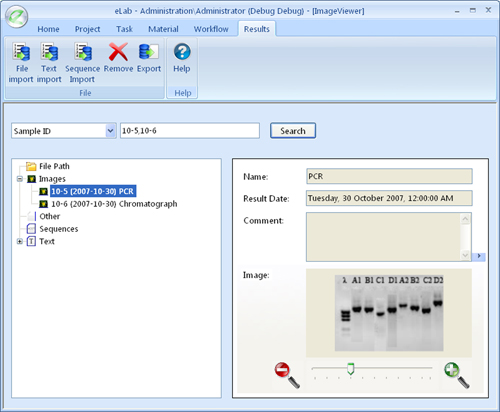Select the 'File Path' tree row
The image size is (500, 412).
[54, 166]
